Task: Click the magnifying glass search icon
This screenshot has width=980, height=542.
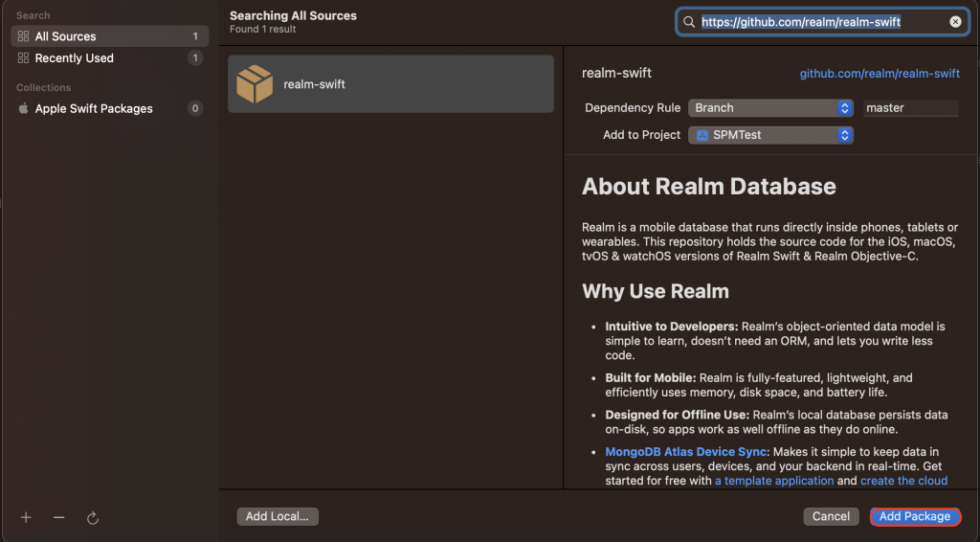Action: [689, 22]
